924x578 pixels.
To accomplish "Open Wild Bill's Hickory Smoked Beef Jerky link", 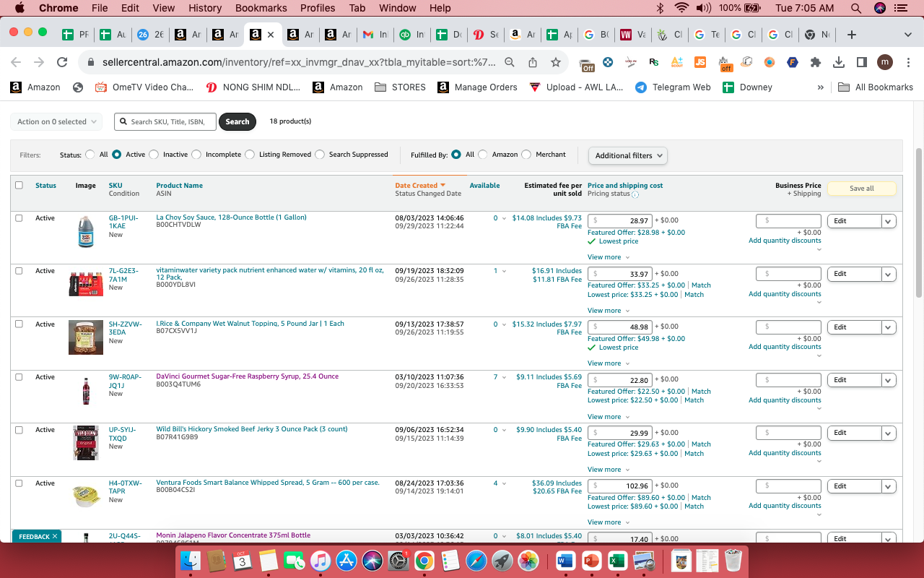I will [252, 429].
